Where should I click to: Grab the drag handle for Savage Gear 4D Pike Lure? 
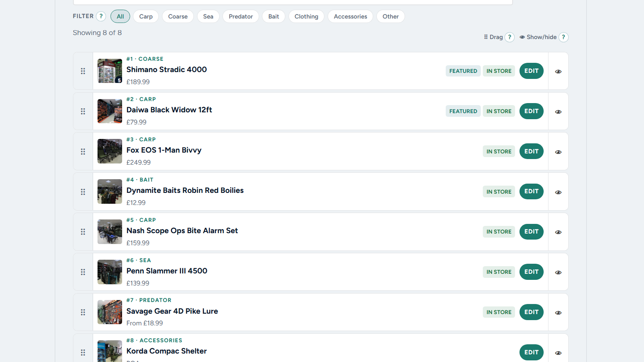[83, 312]
